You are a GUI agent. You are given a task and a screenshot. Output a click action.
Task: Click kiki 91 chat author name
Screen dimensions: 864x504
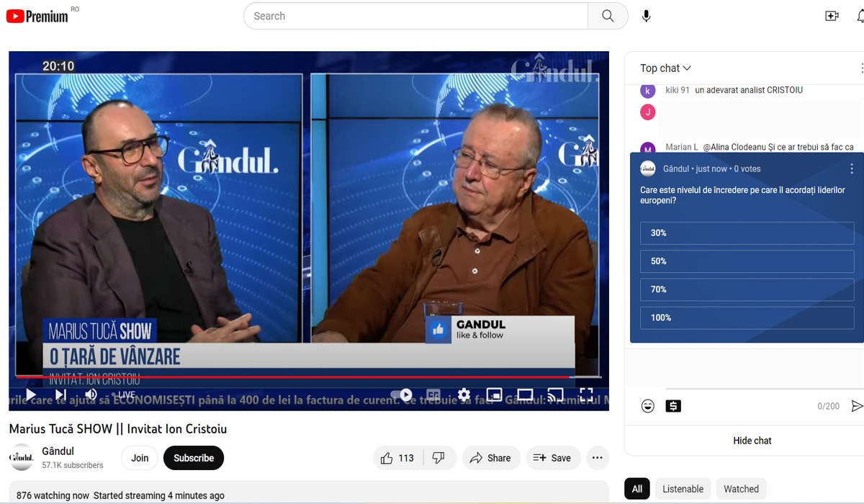click(x=678, y=90)
